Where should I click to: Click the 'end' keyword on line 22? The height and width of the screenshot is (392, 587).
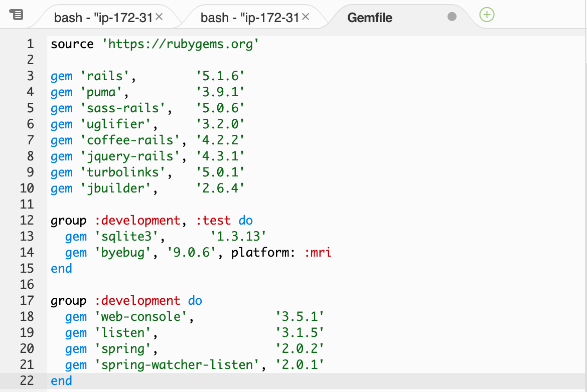point(61,381)
